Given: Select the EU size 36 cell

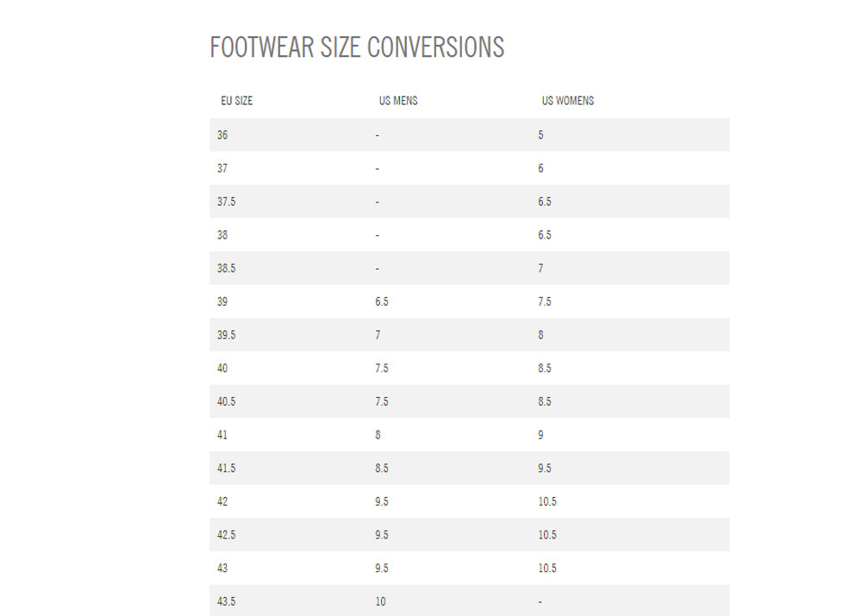Looking at the screenshot, I should click(x=223, y=135).
